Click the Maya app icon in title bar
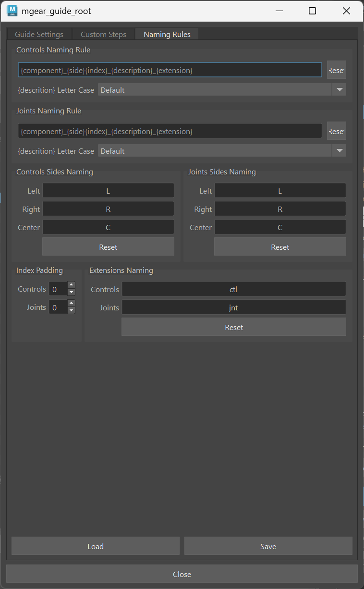Viewport: 364px width, 589px height. pyautogui.click(x=12, y=11)
